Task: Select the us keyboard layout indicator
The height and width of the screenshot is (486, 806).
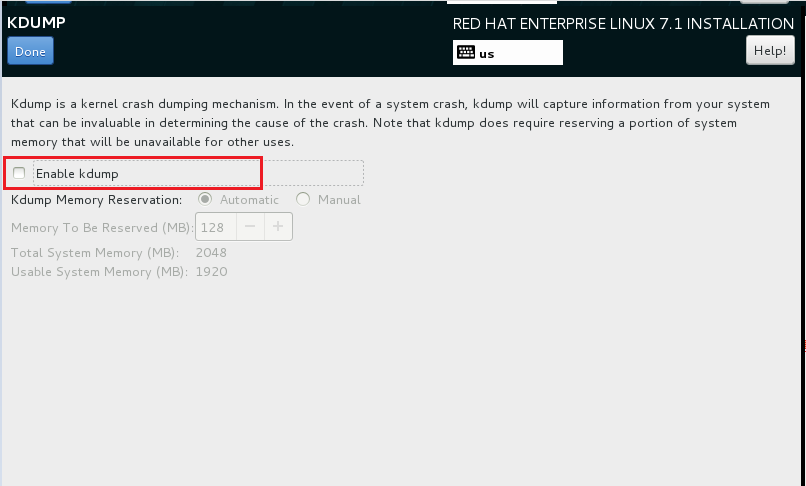Action: click(507, 52)
